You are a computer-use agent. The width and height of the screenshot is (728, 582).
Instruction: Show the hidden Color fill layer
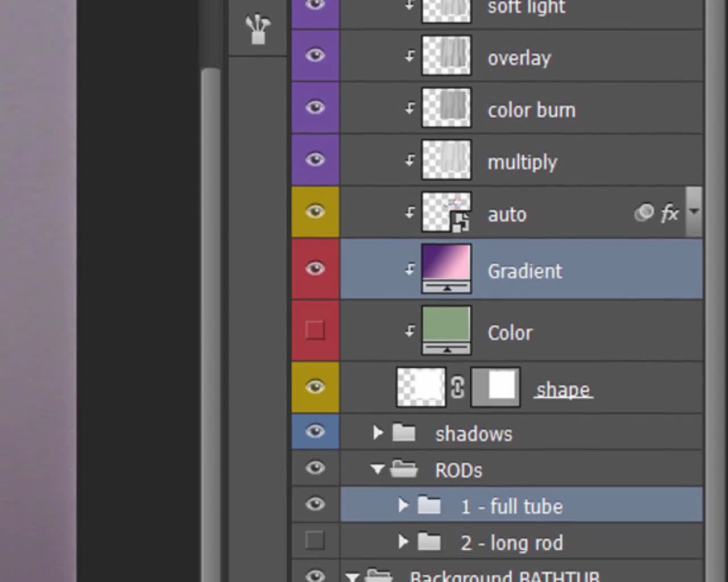pos(315,330)
